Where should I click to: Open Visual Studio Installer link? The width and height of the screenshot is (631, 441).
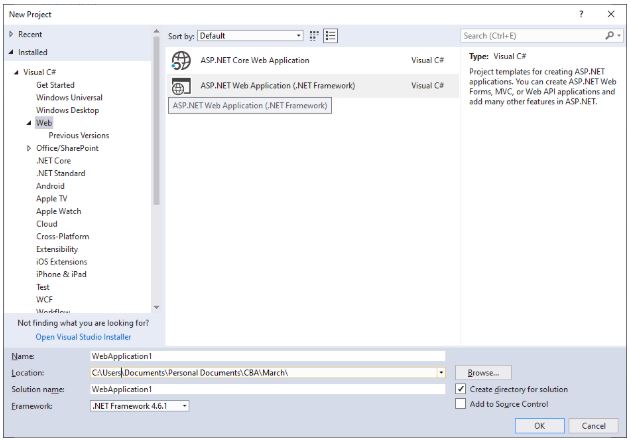83,337
